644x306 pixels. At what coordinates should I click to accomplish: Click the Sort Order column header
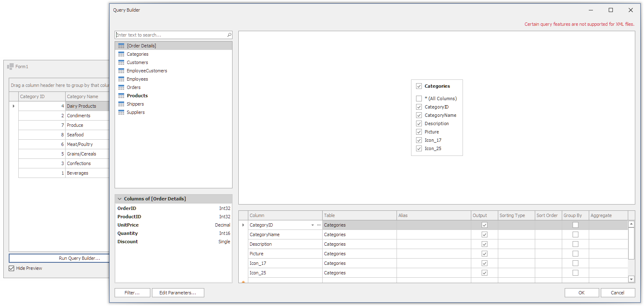(x=549, y=215)
